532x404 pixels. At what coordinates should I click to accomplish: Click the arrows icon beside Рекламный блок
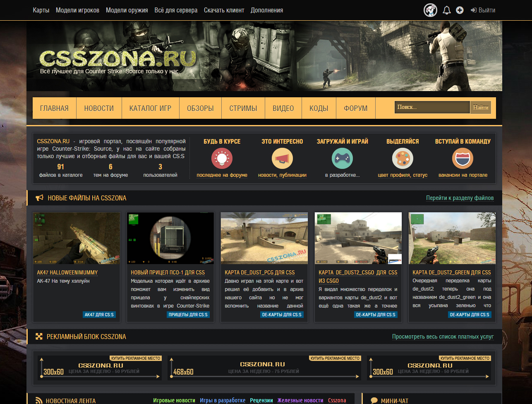point(39,337)
